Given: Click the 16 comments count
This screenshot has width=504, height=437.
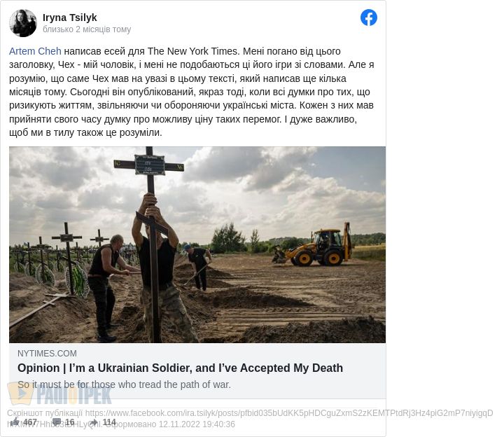Looking at the screenshot, I should [x=70, y=422].
